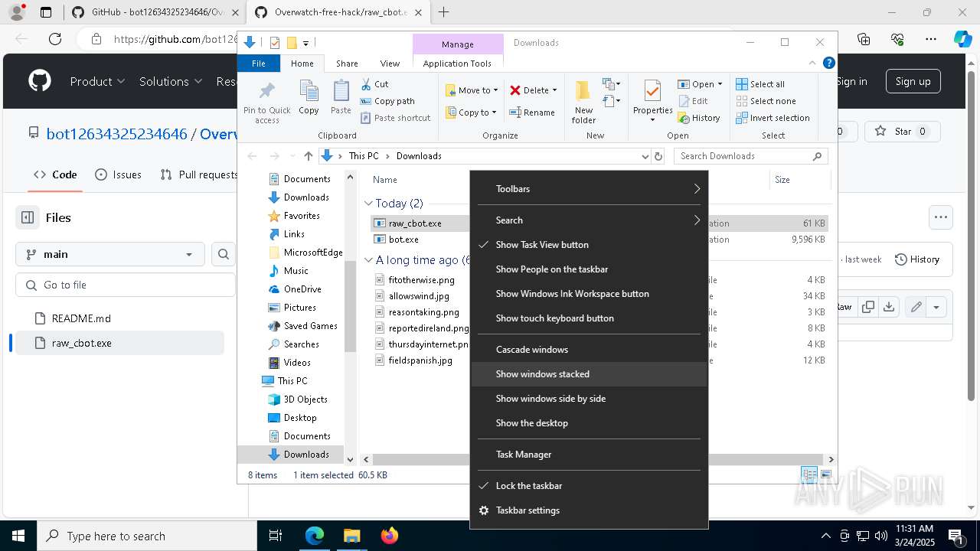The width and height of the screenshot is (980, 551).
Task: Click the GitHub logo in browser page
Action: pos(40,81)
